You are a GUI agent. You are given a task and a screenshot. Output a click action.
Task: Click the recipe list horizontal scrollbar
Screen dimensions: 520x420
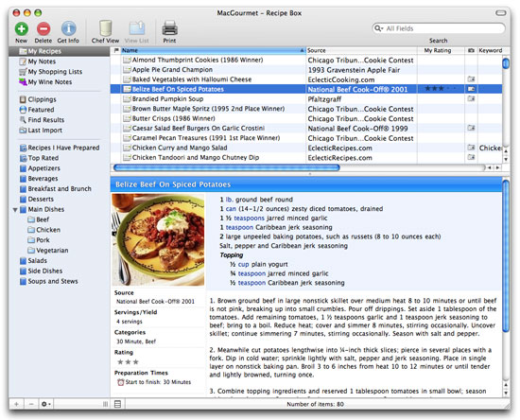click(x=227, y=167)
